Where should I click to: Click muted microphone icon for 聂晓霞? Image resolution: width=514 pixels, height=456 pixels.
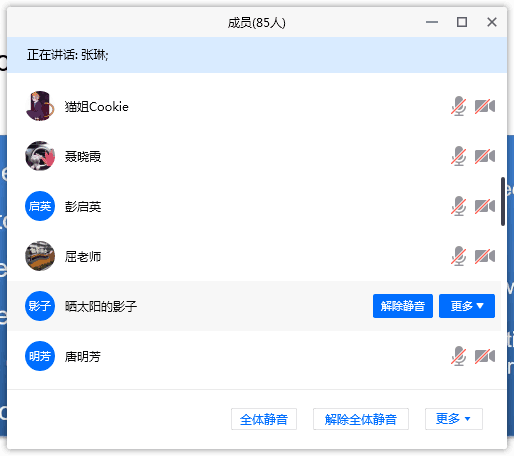[459, 156]
